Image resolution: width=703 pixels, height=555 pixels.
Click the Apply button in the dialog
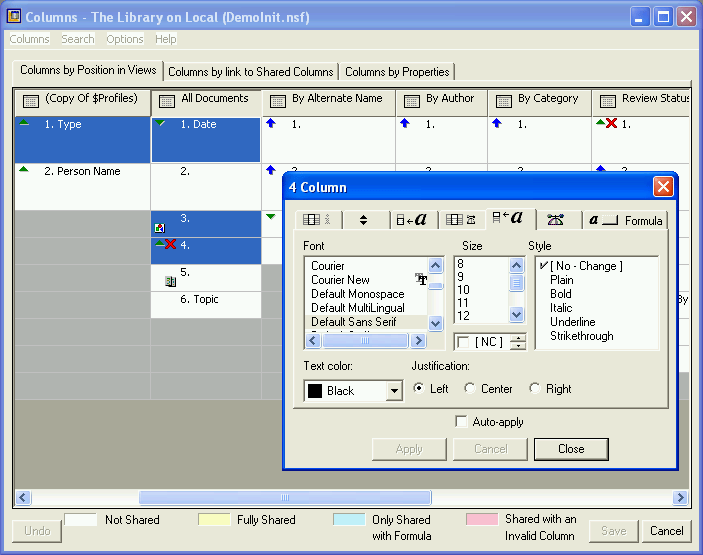click(x=409, y=449)
